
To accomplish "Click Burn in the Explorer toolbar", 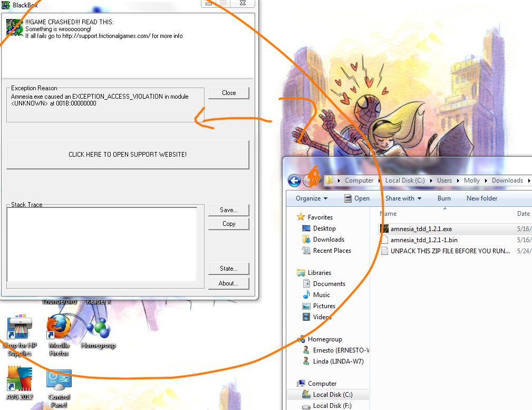I will 444,198.
